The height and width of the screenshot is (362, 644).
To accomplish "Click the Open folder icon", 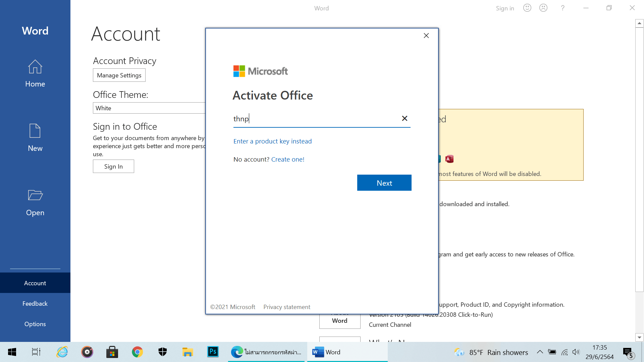I will coord(35,195).
